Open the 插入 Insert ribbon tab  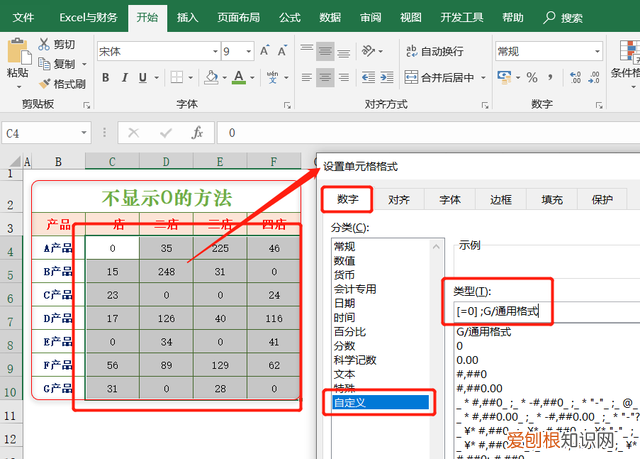[187, 18]
